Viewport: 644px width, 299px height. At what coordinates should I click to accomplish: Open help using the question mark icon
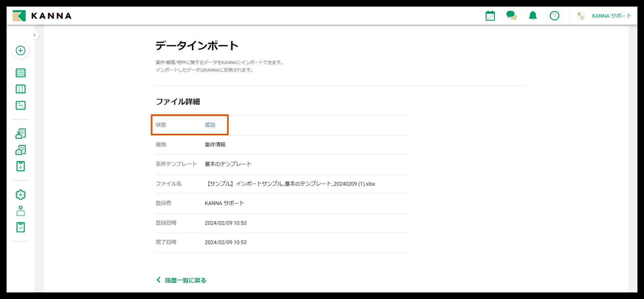pos(554,15)
